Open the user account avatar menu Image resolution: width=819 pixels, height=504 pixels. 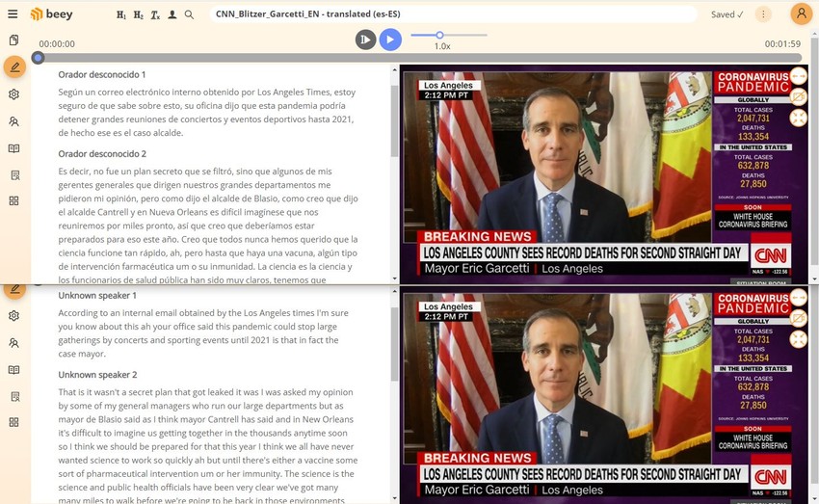click(x=802, y=13)
